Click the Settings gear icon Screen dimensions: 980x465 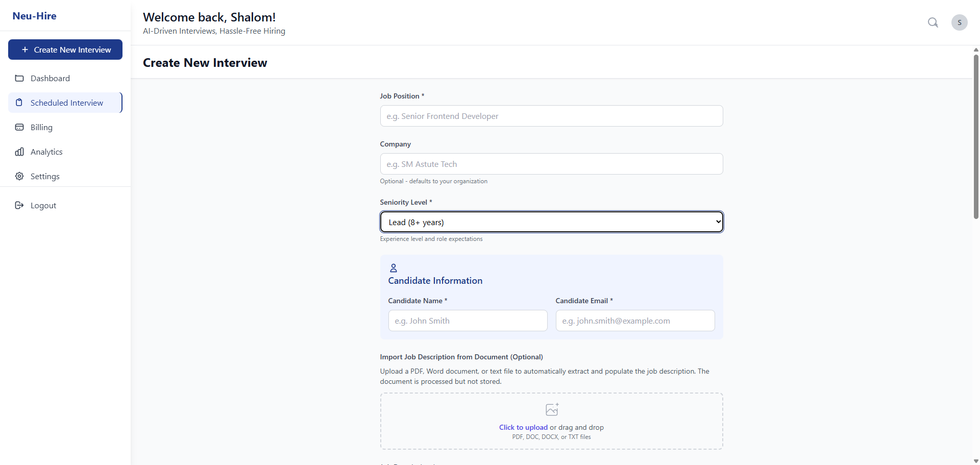click(19, 176)
